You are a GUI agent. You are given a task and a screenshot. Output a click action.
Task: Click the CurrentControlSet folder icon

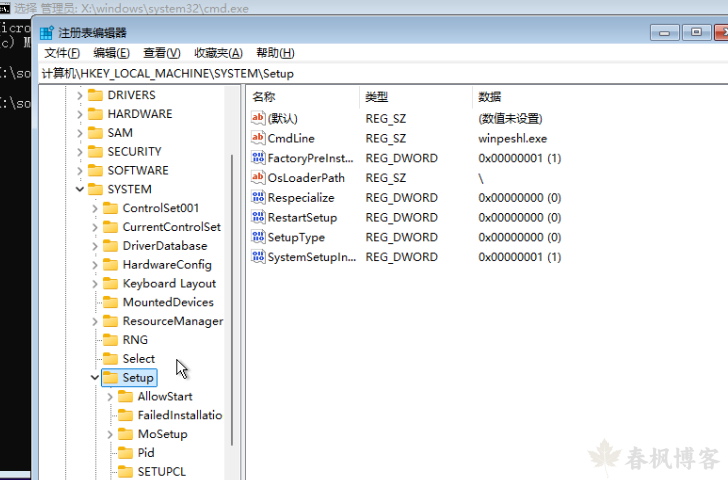pos(110,227)
